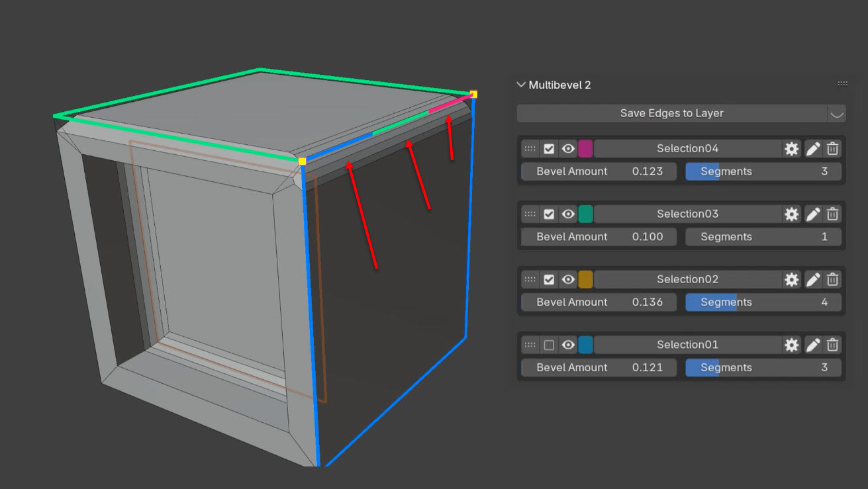Click the drag handle of Selection03 row

click(x=530, y=214)
